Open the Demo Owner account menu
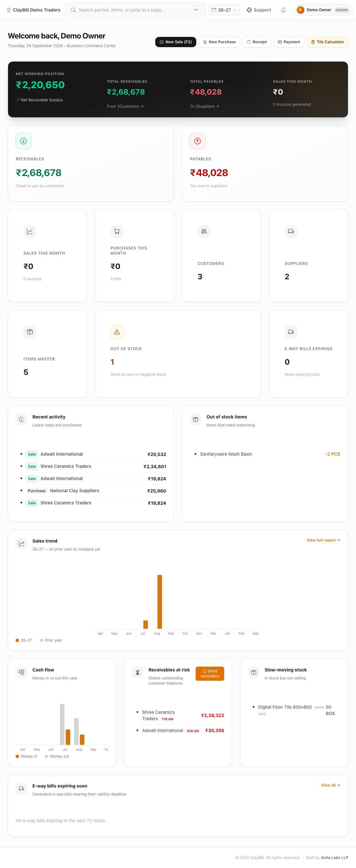Image resolution: width=356 pixels, height=868 pixels. pyautogui.click(x=323, y=10)
